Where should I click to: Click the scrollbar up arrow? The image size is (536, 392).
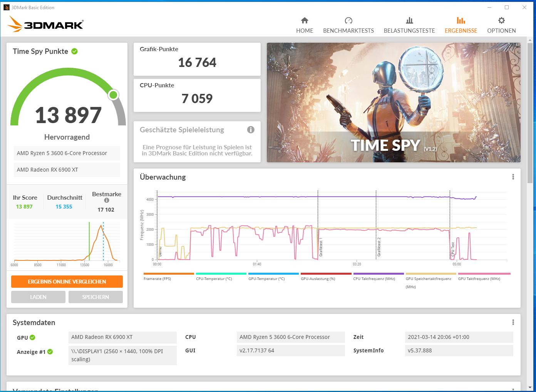(530, 40)
